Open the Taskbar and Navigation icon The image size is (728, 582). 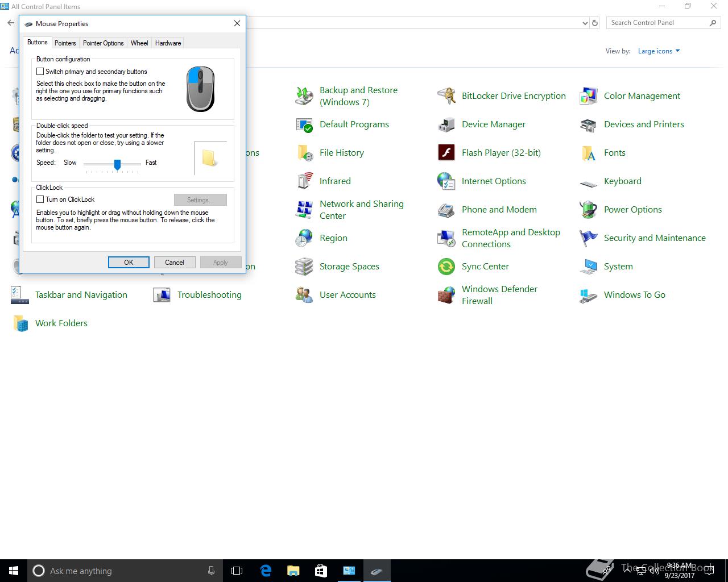[20, 295]
